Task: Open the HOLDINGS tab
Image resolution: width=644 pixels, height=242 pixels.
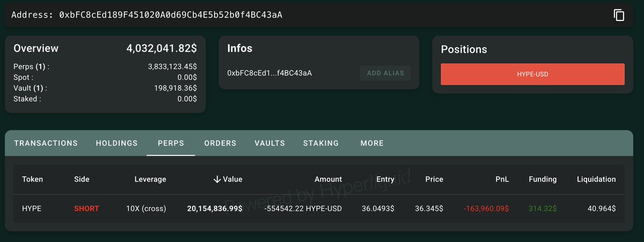Action: pos(116,143)
